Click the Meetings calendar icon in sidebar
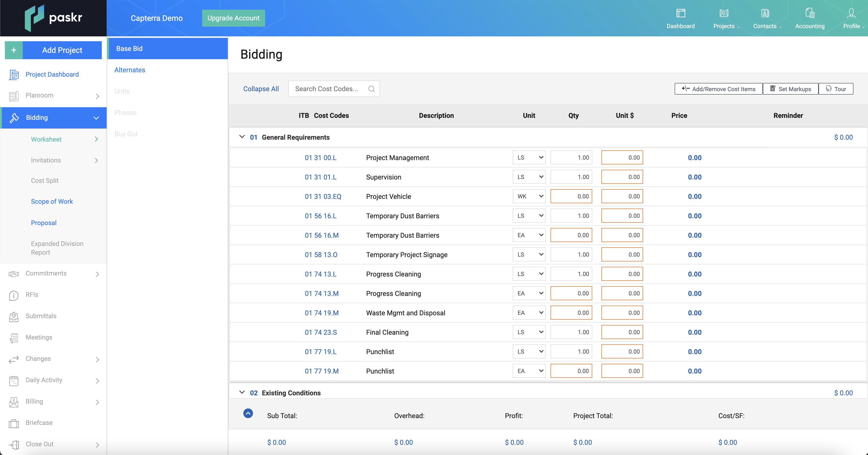This screenshot has width=868, height=455. [14, 338]
